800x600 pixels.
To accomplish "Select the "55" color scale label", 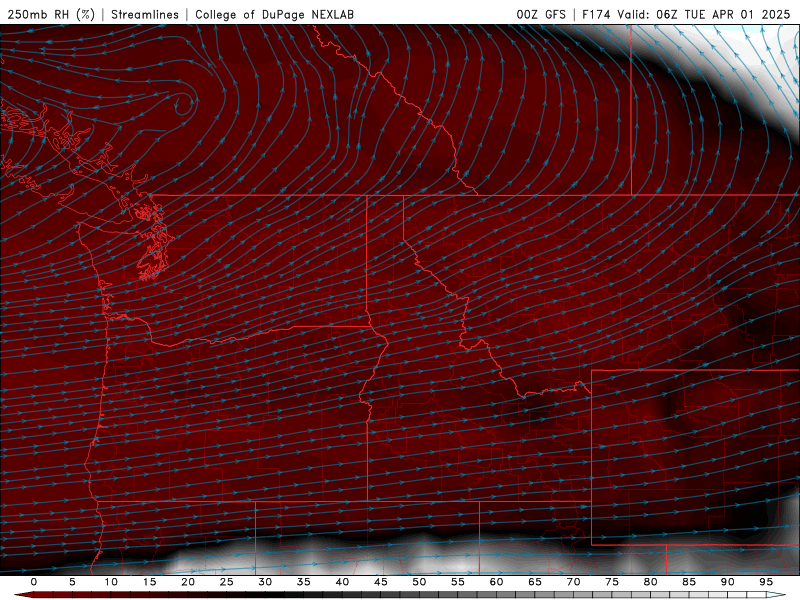I will coord(458,582).
